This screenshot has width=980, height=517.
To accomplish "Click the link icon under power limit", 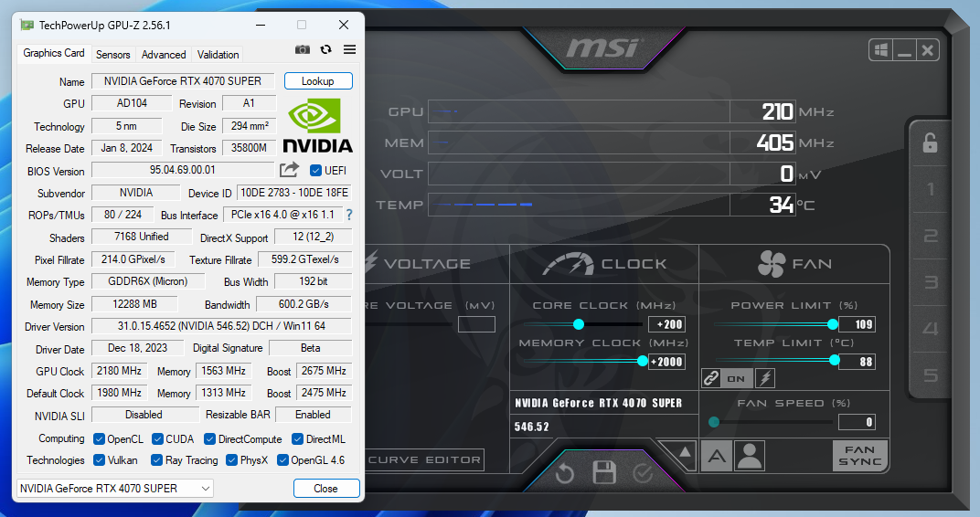I will point(710,378).
